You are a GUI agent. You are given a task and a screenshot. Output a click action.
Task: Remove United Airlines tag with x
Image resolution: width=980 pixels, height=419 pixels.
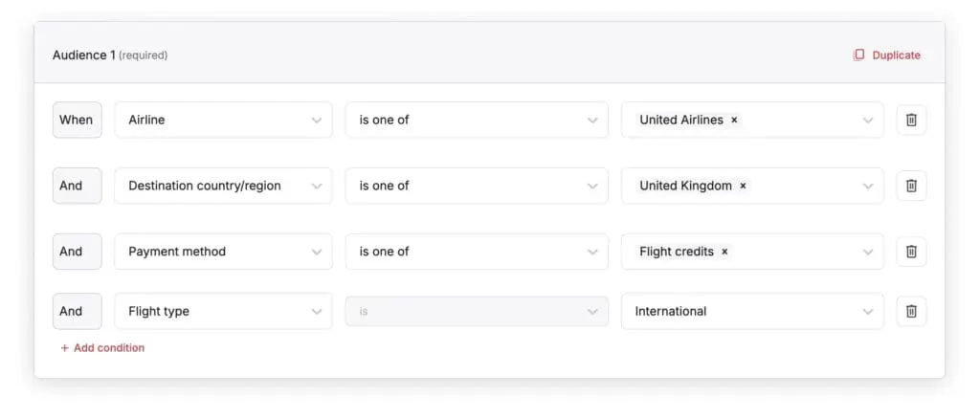coord(734,121)
